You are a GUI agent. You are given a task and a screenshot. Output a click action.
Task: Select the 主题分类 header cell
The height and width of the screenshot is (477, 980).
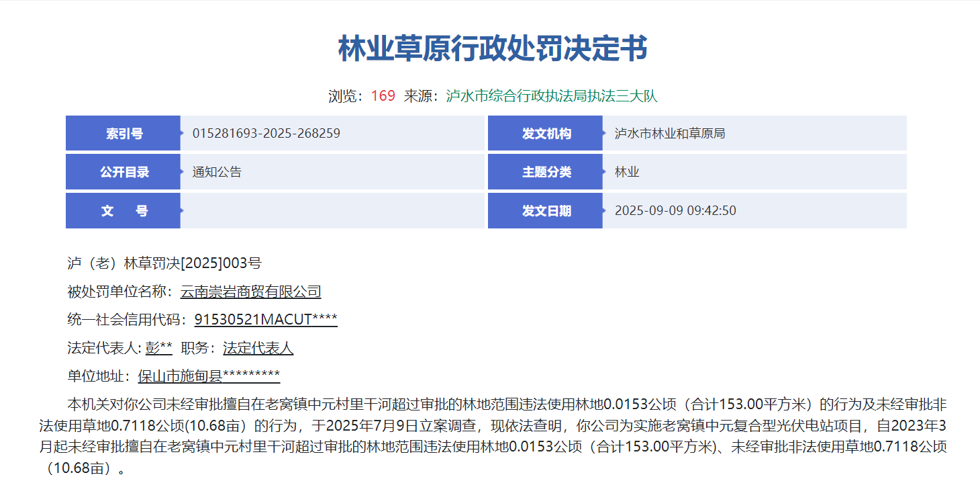546,172
